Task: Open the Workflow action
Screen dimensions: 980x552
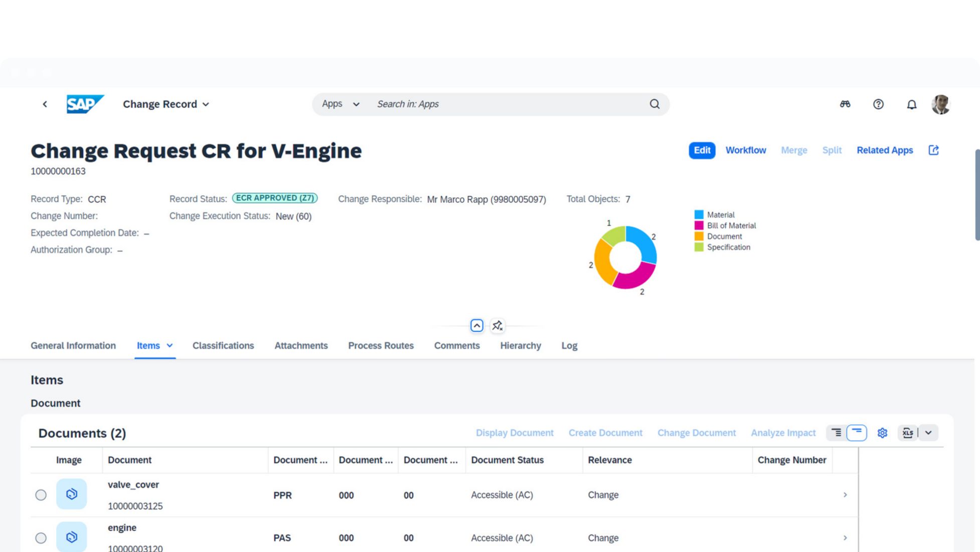Action: [x=745, y=150]
